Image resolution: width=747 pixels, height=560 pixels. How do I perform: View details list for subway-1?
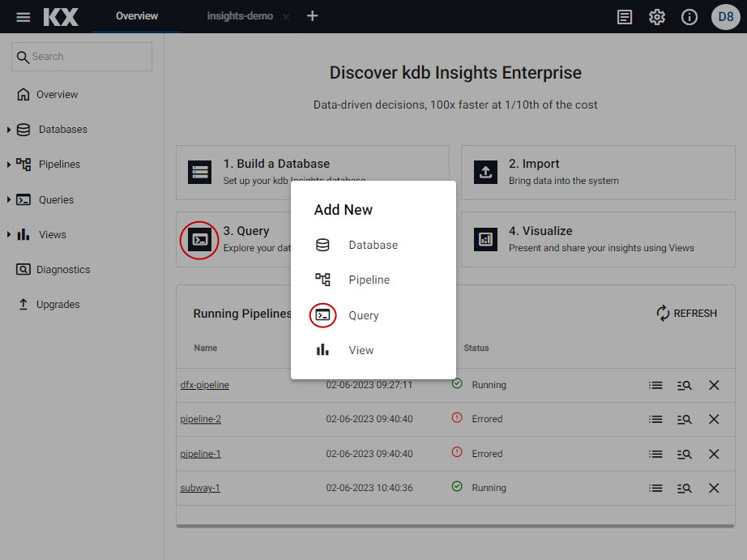click(x=655, y=488)
